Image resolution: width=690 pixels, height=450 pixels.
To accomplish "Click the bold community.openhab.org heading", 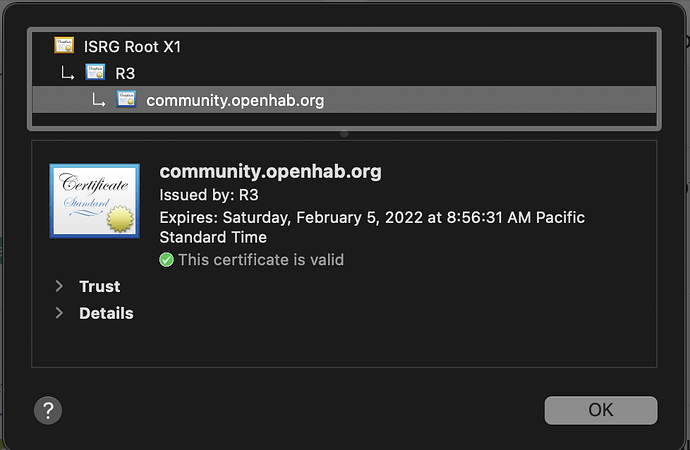I will (x=270, y=171).
